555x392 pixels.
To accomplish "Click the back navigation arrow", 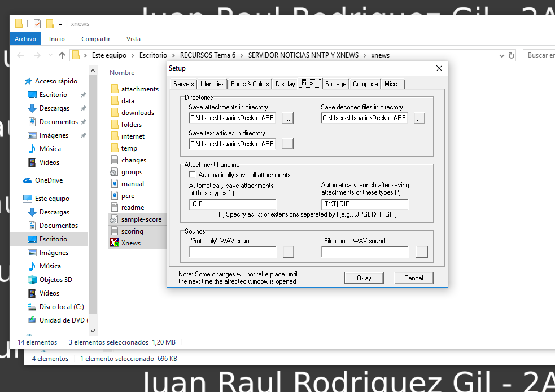I will tap(20, 55).
